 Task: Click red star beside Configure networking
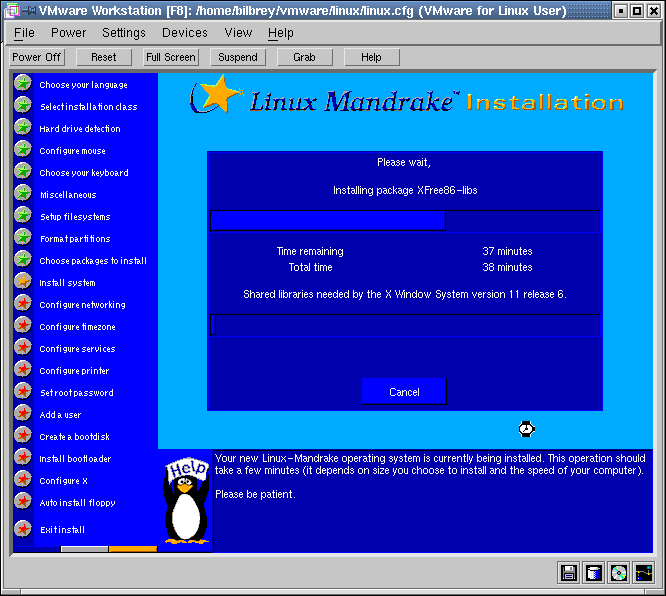coord(22,304)
